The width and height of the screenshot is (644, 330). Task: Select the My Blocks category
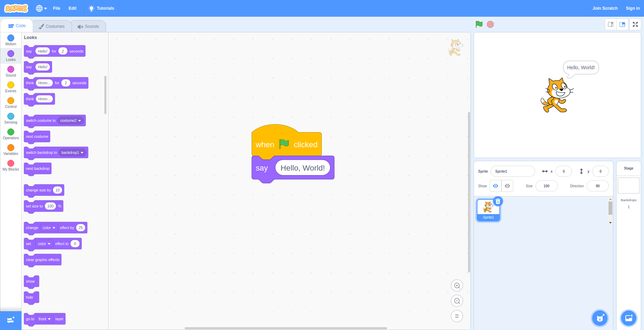click(x=11, y=165)
